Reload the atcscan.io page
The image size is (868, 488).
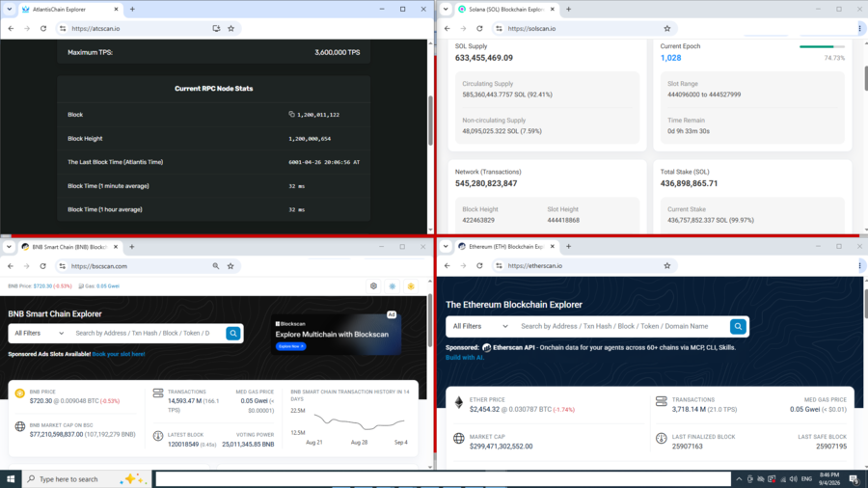tap(43, 28)
